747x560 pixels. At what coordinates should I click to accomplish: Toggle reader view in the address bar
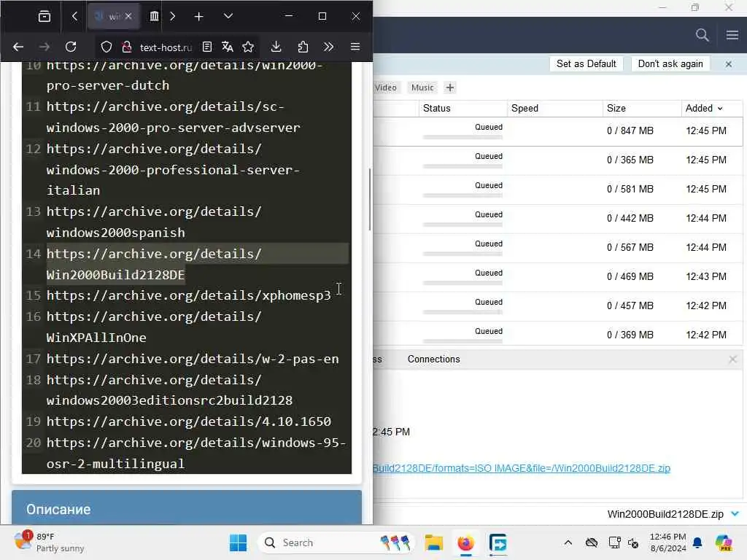coord(206,47)
